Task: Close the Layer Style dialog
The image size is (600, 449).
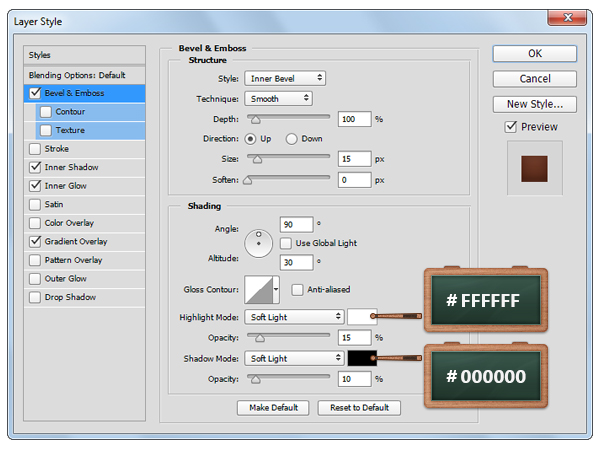Action: pyautogui.click(x=567, y=18)
